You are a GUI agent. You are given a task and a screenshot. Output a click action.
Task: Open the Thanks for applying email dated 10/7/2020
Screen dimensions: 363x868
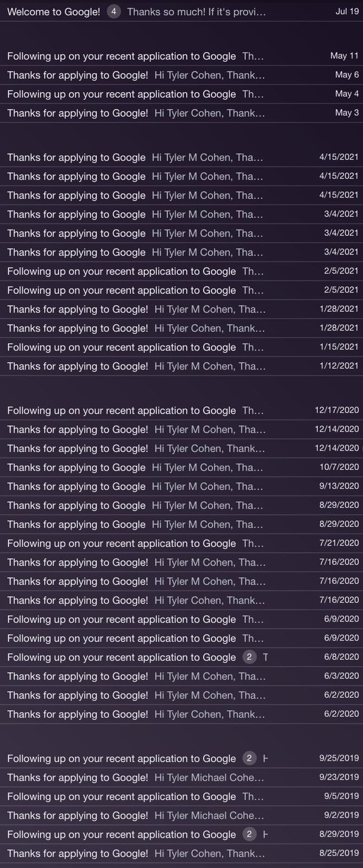[181, 468]
